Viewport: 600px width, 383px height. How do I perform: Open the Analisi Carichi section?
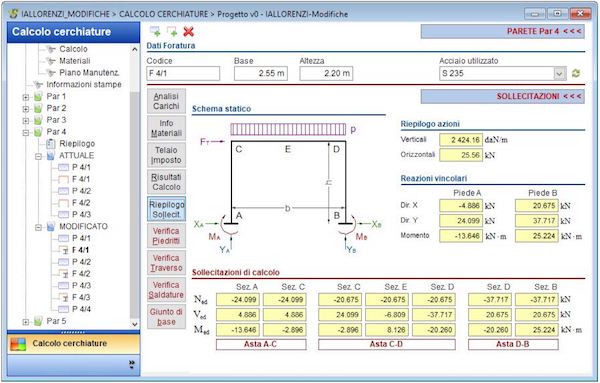(x=166, y=101)
